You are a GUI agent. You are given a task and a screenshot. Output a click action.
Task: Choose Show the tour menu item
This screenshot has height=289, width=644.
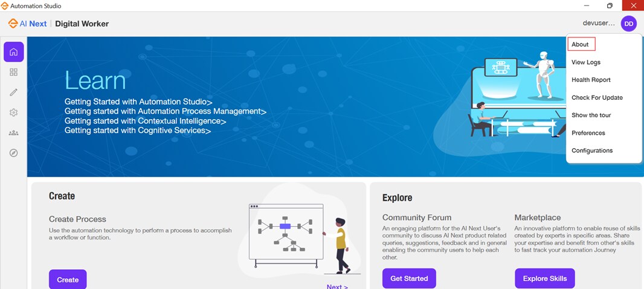tap(591, 115)
